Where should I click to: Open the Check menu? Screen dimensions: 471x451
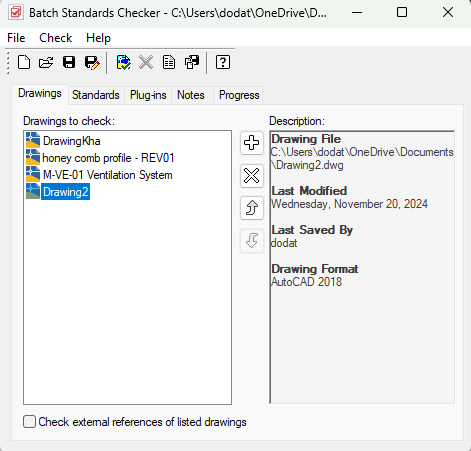(56, 38)
